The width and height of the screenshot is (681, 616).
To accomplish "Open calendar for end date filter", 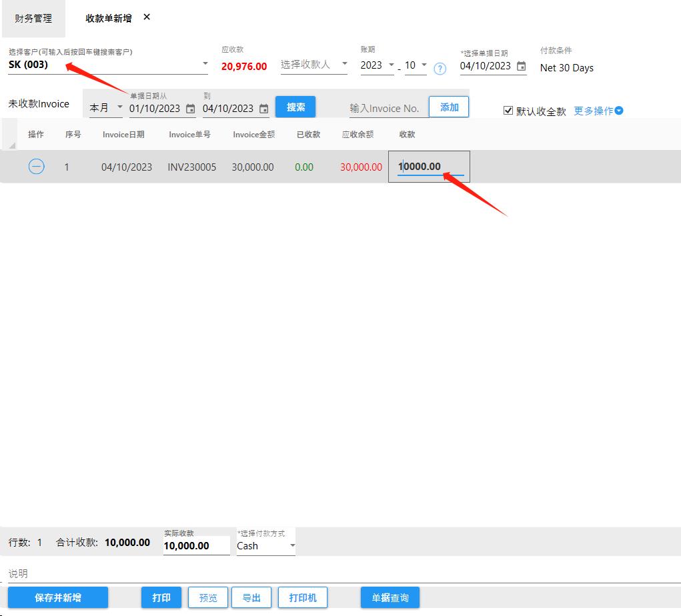I will click(x=264, y=109).
